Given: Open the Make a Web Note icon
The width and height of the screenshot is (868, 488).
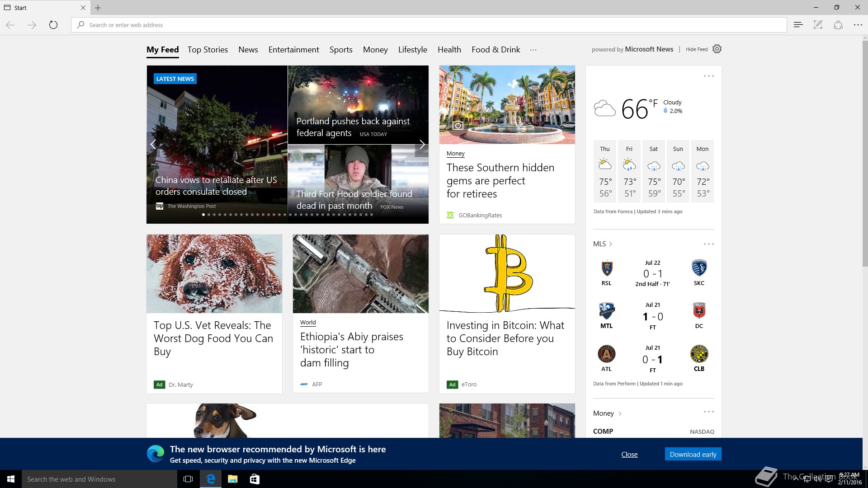Looking at the screenshot, I should (818, 25).
